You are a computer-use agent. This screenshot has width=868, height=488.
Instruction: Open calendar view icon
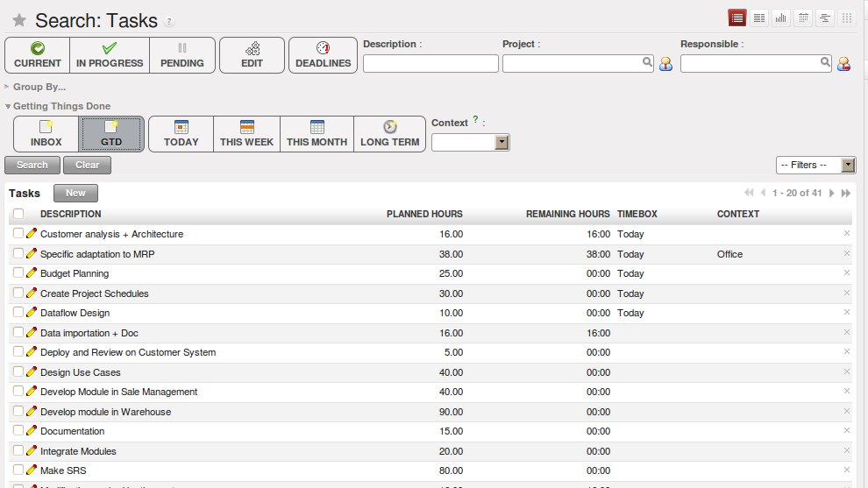(802, 18)
